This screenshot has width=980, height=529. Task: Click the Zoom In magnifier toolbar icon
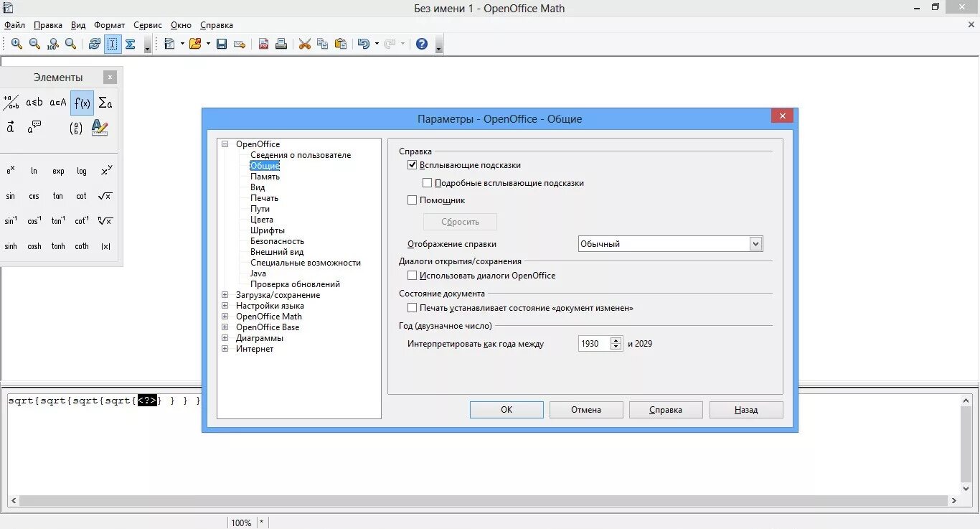pyautogui.click(x=17, y=44)
